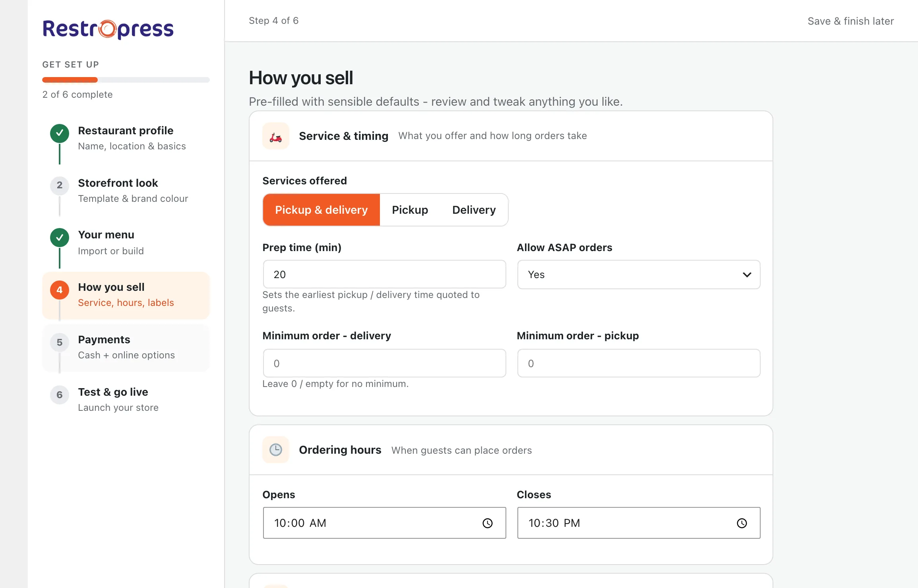Go to the Payments step
918x588 pixels.
point(126,348)
